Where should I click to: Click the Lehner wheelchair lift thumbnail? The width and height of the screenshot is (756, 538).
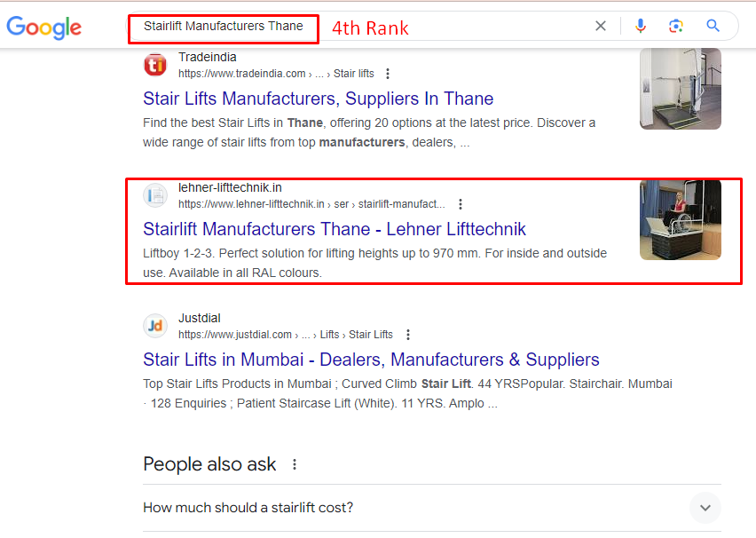click(681, 220)
